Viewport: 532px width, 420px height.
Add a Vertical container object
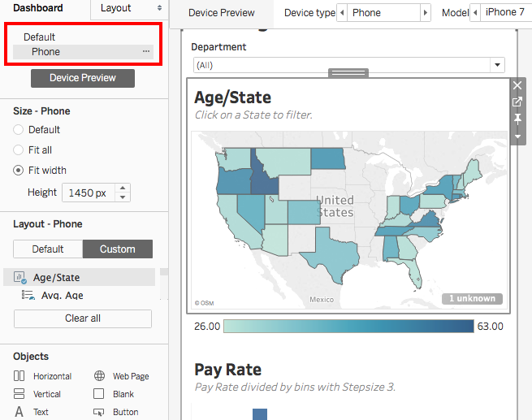(37, 394)
